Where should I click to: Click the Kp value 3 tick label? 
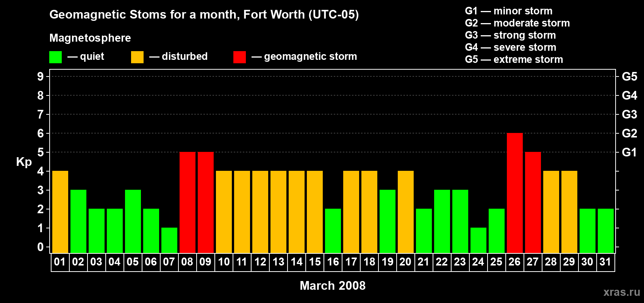41,190
